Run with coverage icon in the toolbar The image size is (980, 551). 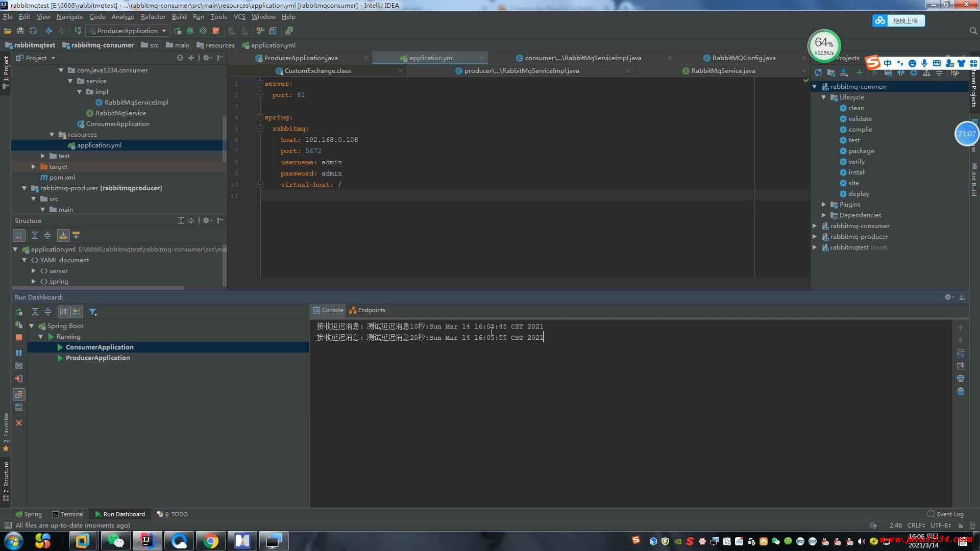coord(203,31)
